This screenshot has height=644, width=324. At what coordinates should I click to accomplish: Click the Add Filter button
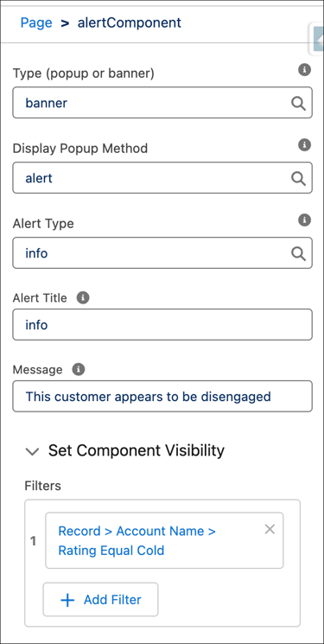coord(100,600)
